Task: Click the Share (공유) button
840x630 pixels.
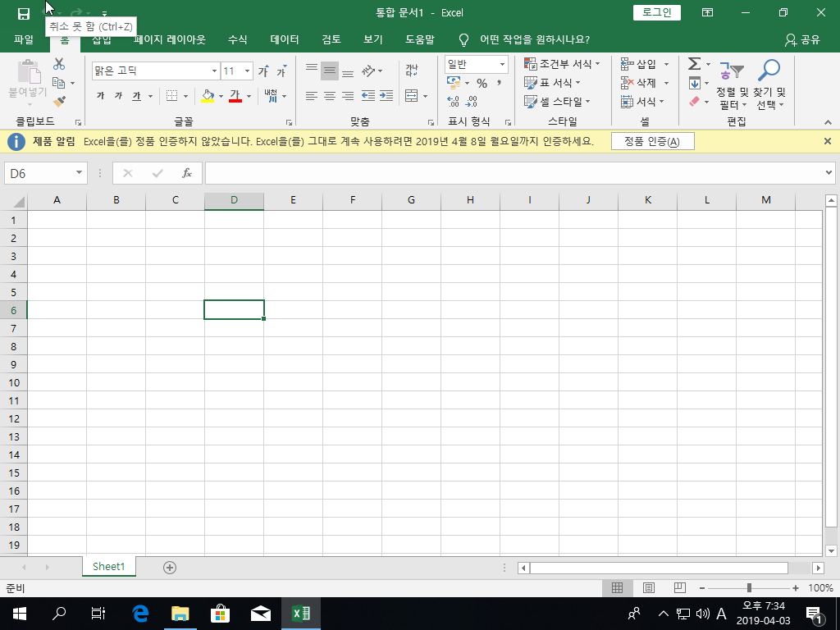Action: click(x=802, y=39)
